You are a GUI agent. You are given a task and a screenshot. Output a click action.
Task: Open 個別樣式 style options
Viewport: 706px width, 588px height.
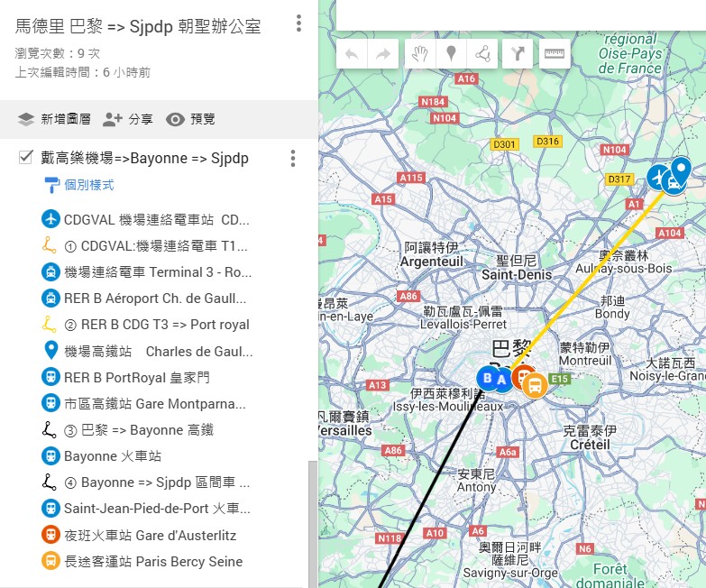tap(88, 185)
